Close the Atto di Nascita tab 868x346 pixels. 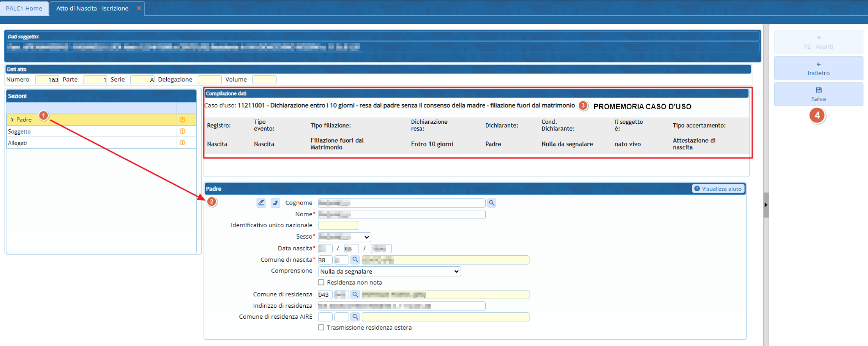pyautogui.click(x=139, y=8)
